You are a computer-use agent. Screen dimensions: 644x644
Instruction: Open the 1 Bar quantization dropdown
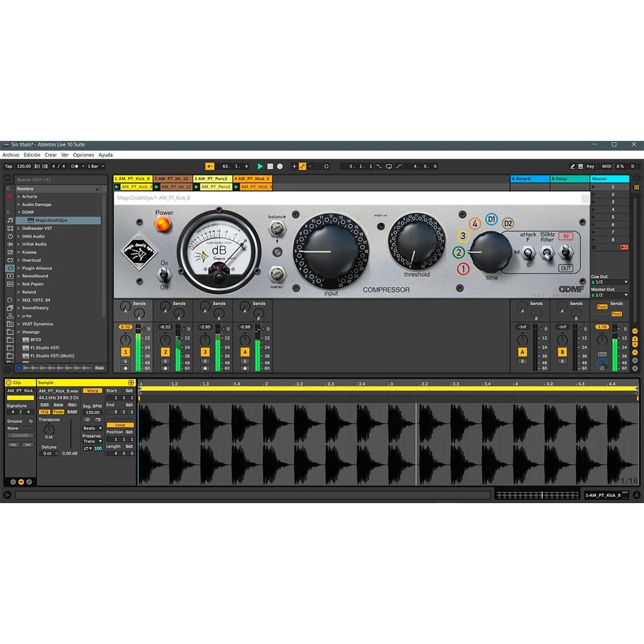click(x=96, y=166)
